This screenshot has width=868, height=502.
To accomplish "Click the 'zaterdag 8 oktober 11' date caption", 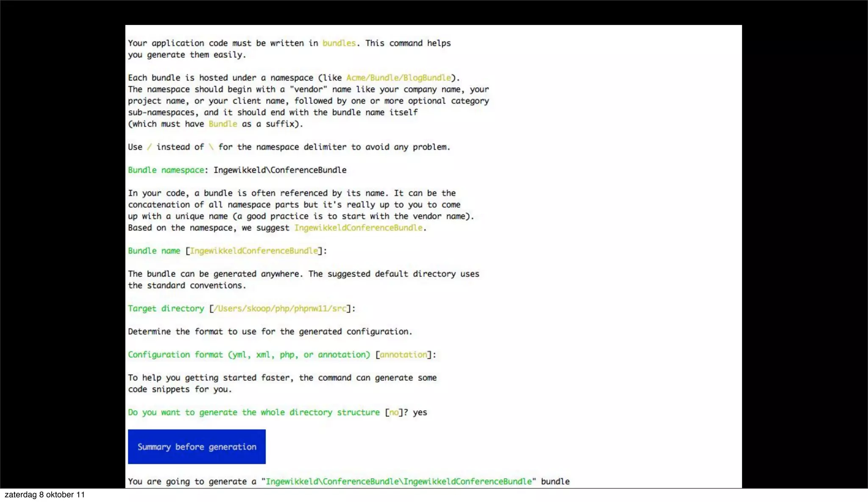I will [45, 495].
